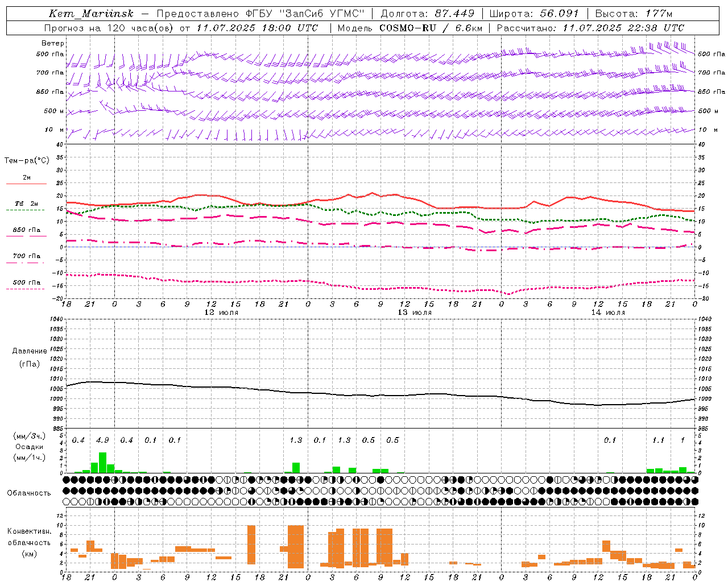728x582 pixels.
Task: Click the "COSMO-RU / 6.6км" model label
Action: point(431,28)
